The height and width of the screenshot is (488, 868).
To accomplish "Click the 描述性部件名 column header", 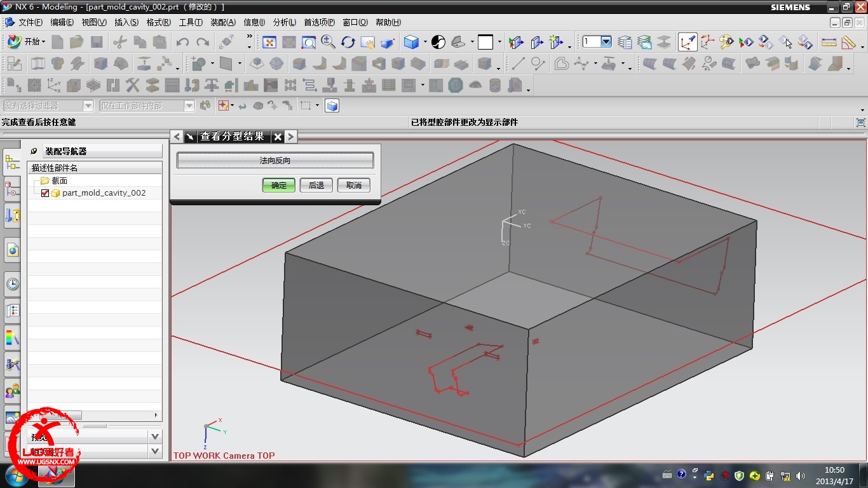I will click(x=95, y=168).
